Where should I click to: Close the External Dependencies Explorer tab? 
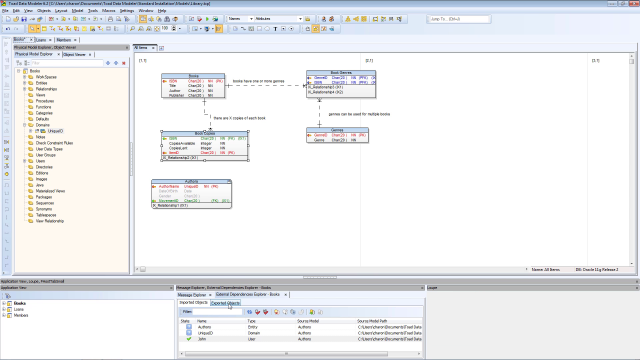tap(286, 295)
